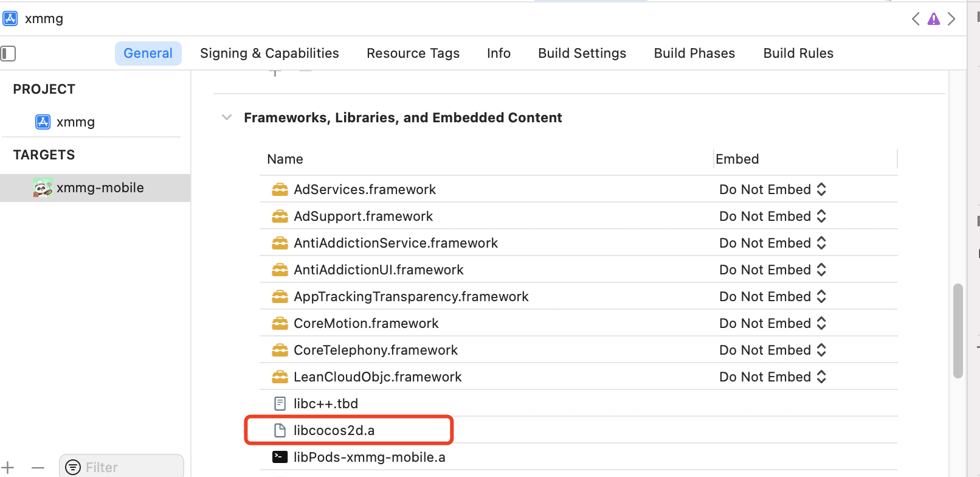The width and height of the screenshot is (980, 477).
Task: Click the AdServices.framework toolbox icon
Action: click(280, 190)
